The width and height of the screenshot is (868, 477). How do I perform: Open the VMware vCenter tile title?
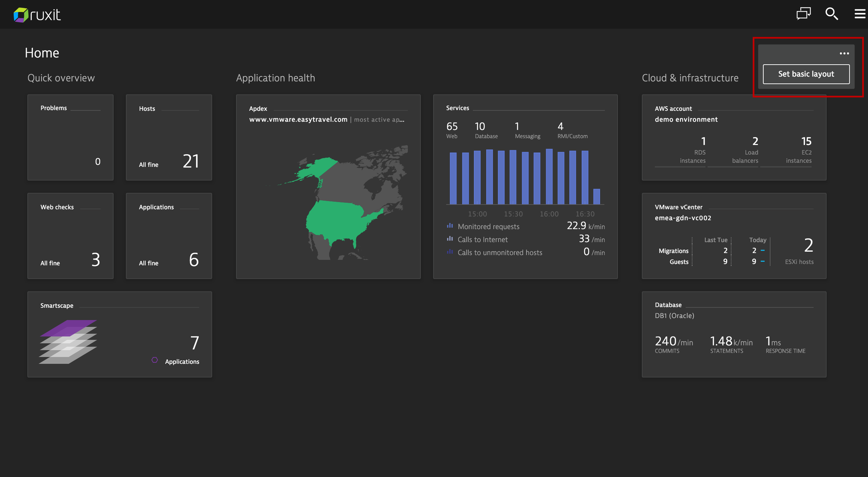tap(678, 207)
